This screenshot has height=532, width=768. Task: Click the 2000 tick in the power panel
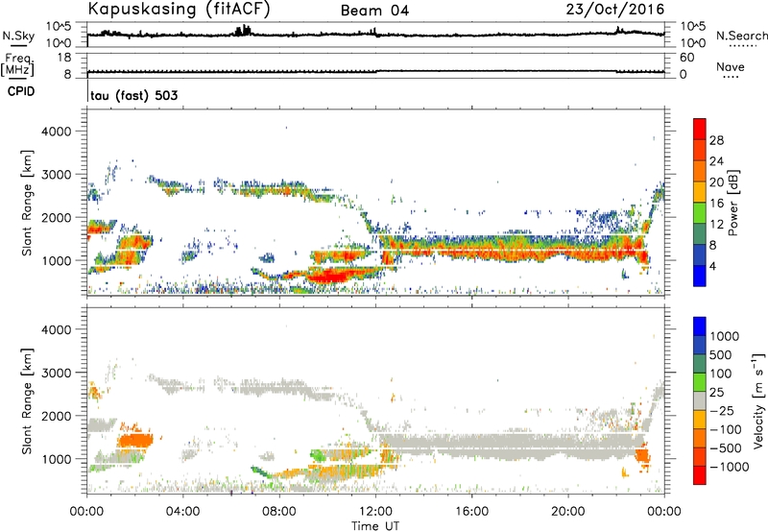pos(57,217)
